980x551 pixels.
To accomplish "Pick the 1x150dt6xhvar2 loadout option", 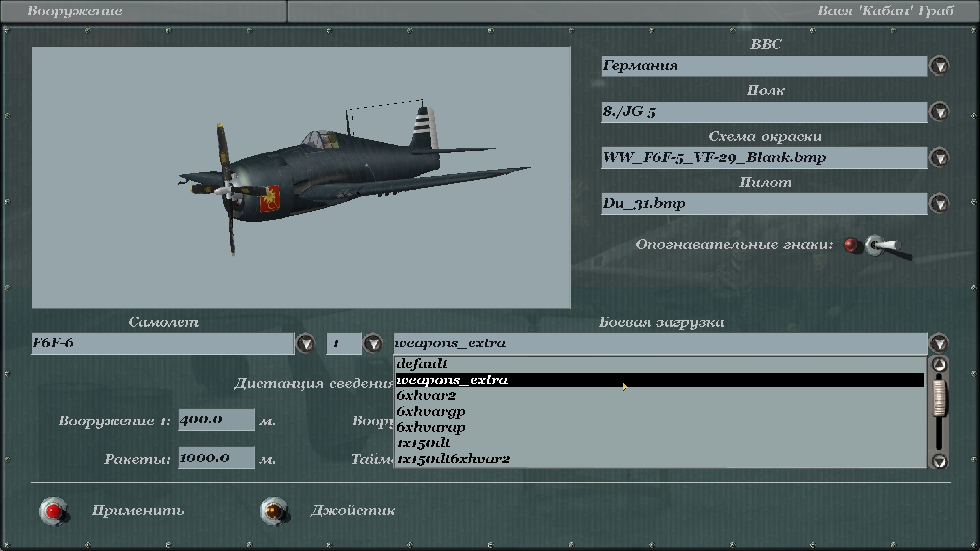I will tap(453, 459).
